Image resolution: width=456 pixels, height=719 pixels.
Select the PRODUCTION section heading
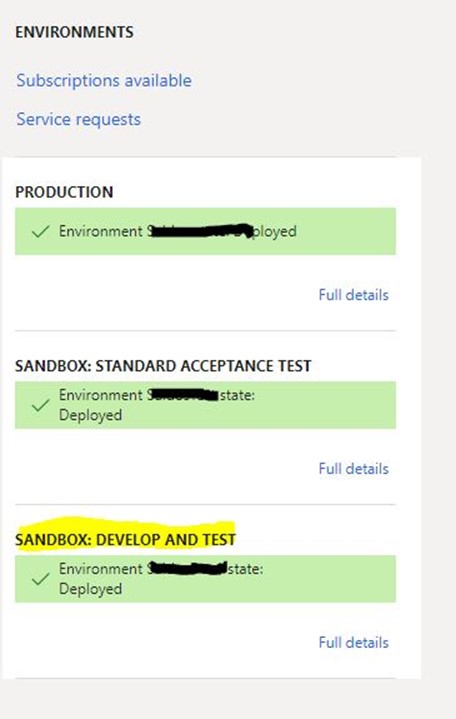pyautogui.click(x=64, y=192)
